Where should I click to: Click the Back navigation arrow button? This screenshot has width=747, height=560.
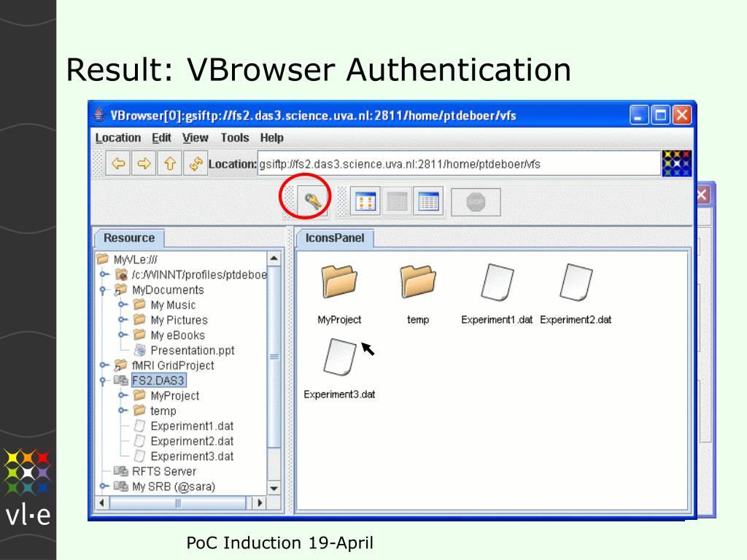118,164
